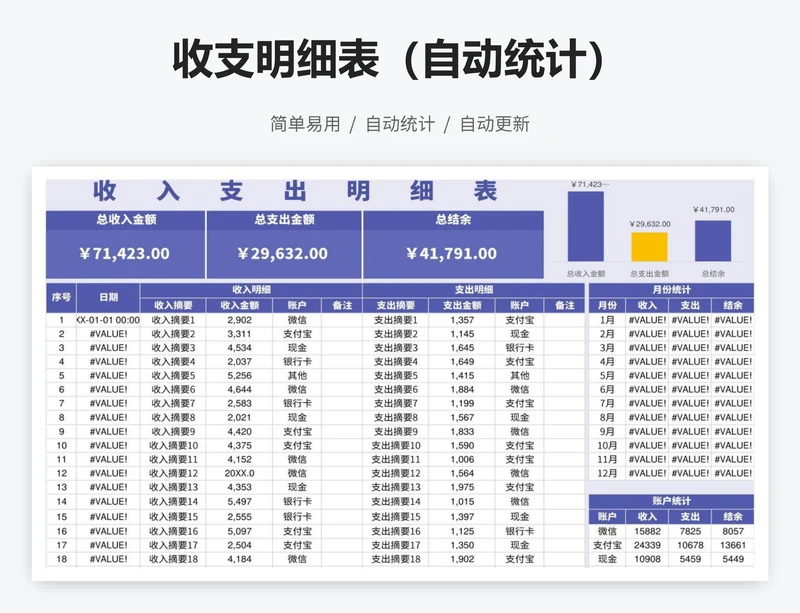This screenshot has height=613, width=800.
Task: Select the odd income cell 20XX.0
Action: (239, 473)
